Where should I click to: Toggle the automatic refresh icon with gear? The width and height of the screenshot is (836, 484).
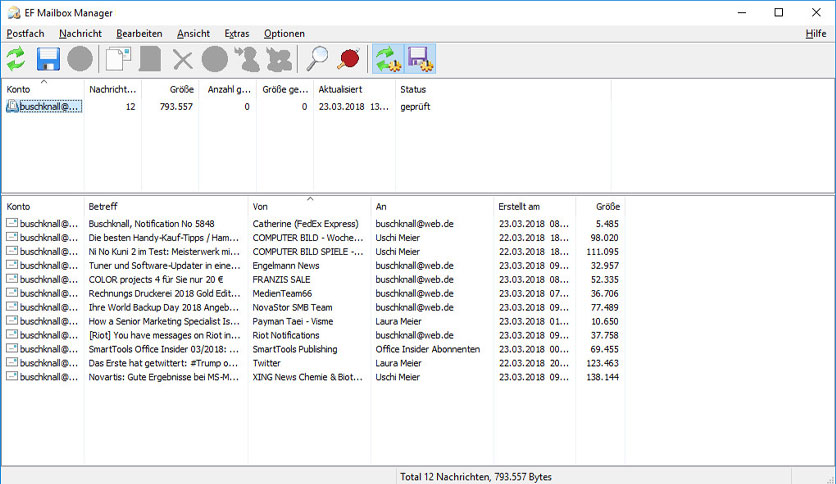point(388,59)
